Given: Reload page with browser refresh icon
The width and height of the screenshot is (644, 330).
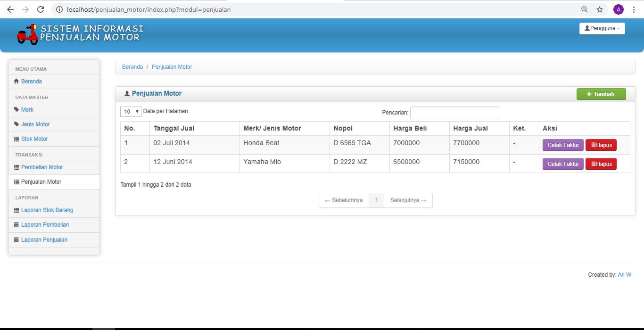Looking at the screenshot, I should pos(41,9).
